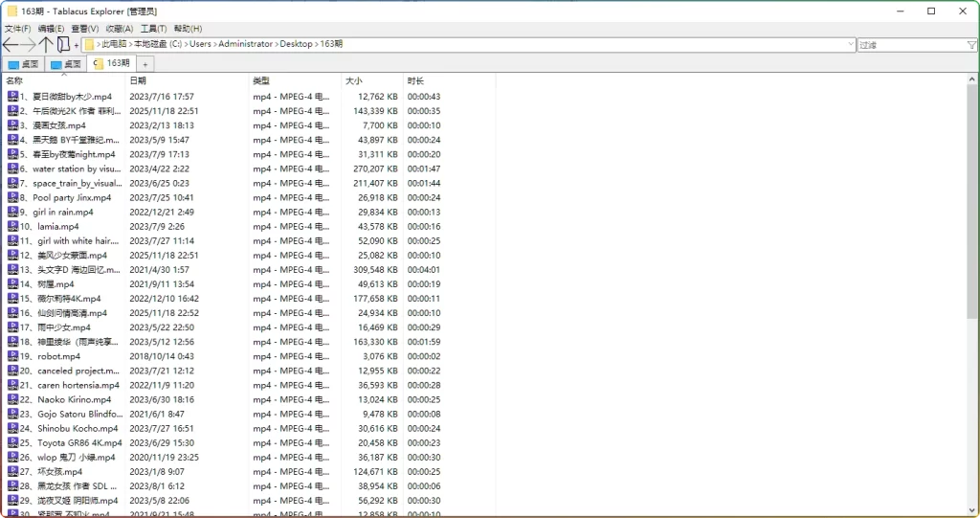
Task: Open the 工具(T) menu
Action: [x=153, y=29]
